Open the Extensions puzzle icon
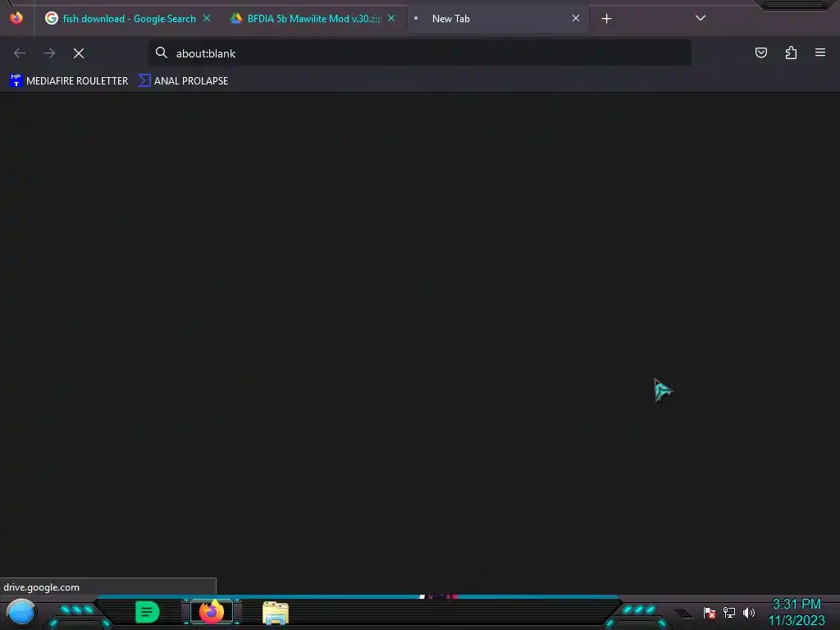The image size is (840, 630). coord(792,52)
